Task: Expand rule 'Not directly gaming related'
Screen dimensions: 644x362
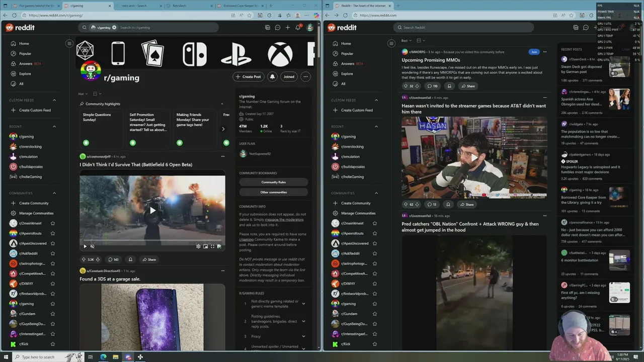Action: coord(274,304)
